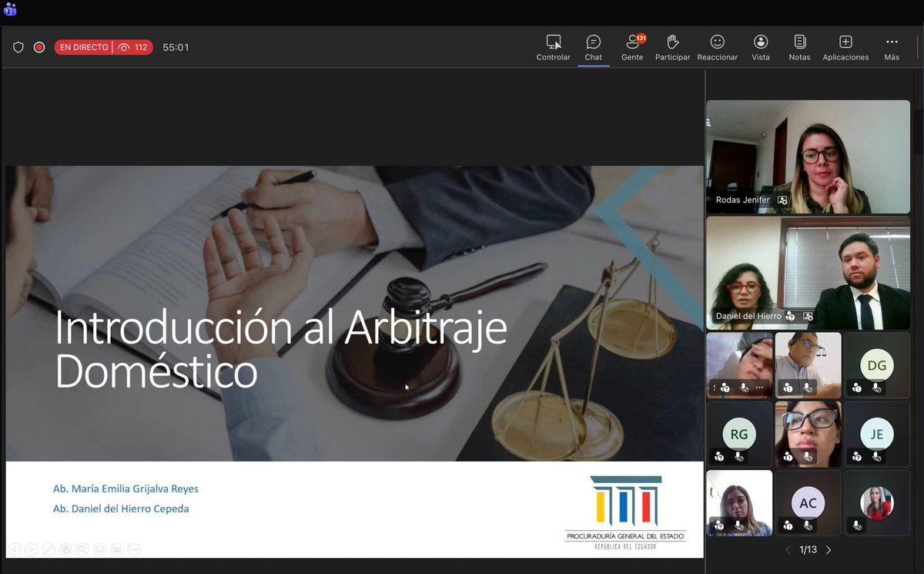Image resolution: width=924 pixels, height=574 pixels.
Task: Click attendee status icon on JE tile
Action: pyautogui.click(x=857, y=457)
